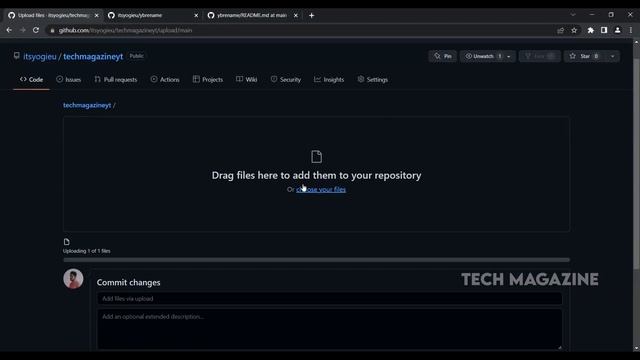The height and width of the screenshot is (360, 640).
Task: Open the Pull requests tab
Action: click(x=116, y=80)
